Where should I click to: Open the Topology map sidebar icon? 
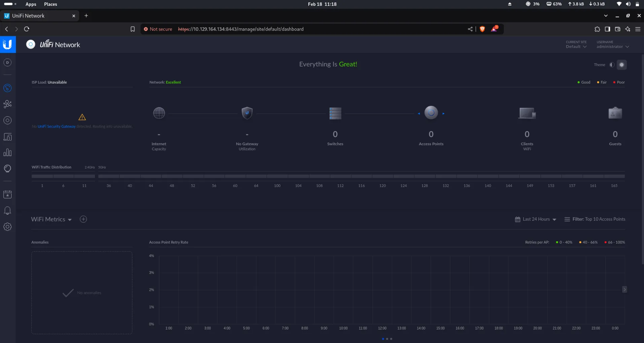[x=7, y=104]
